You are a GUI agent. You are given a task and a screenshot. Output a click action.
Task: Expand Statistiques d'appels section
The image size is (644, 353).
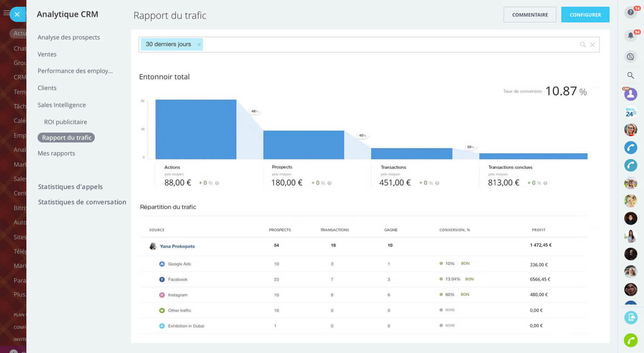pyautogui.click(x=70, y=187)
